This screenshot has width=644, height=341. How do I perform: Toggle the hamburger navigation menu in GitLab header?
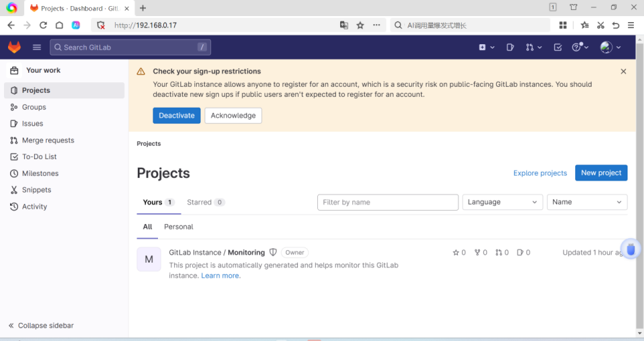click(x=37, y=47)
